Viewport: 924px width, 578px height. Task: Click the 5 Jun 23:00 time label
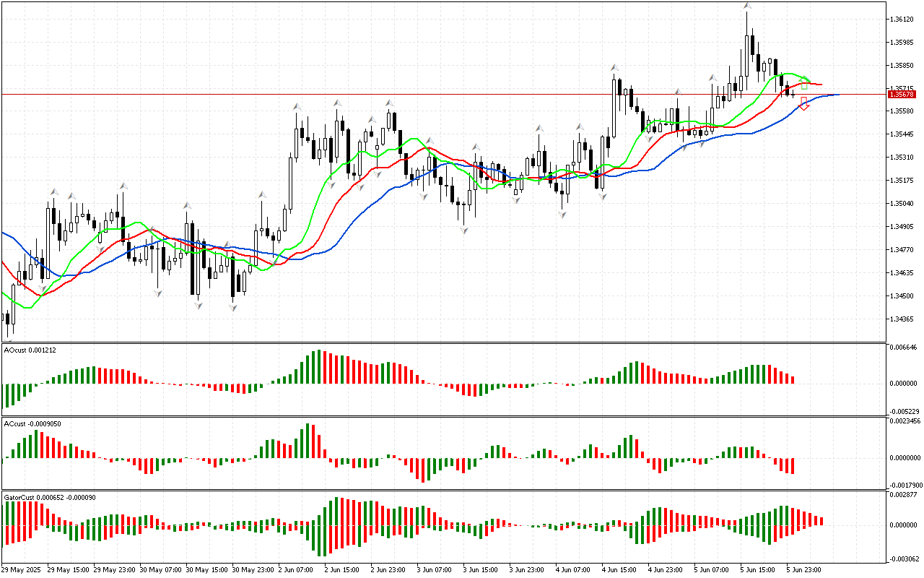click(803, 570)
